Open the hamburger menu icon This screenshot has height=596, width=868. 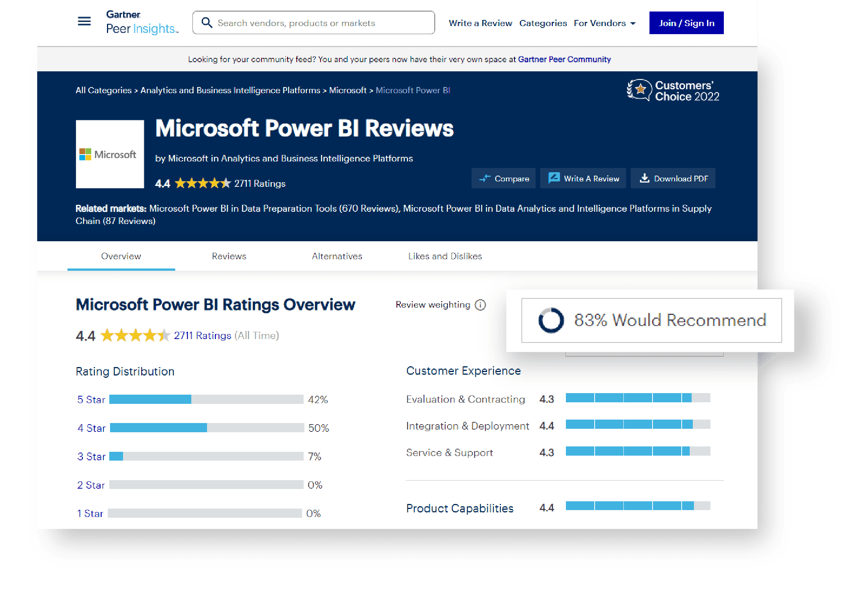84,21
